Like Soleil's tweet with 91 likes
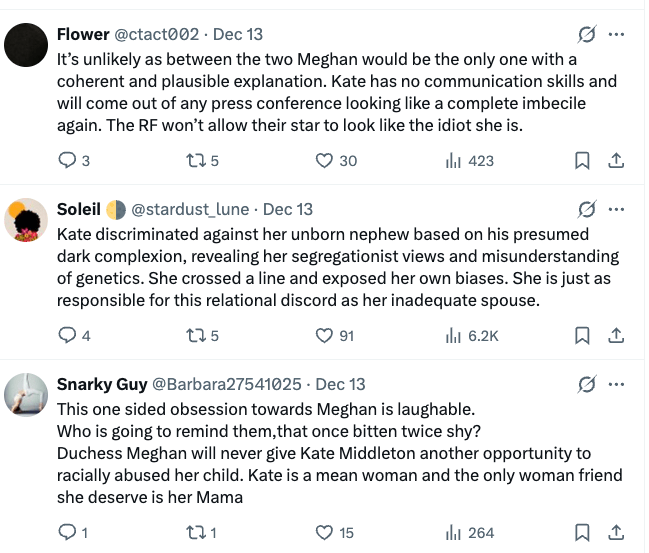This screenshot has width=649, height=553. coord(324,335)
